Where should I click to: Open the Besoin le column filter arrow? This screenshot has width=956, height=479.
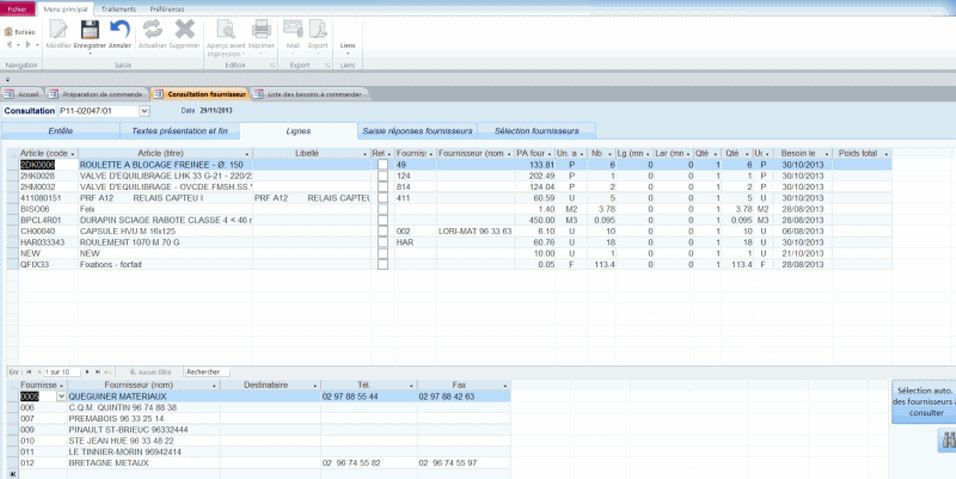pyautogui.click(x=827, y=154)
